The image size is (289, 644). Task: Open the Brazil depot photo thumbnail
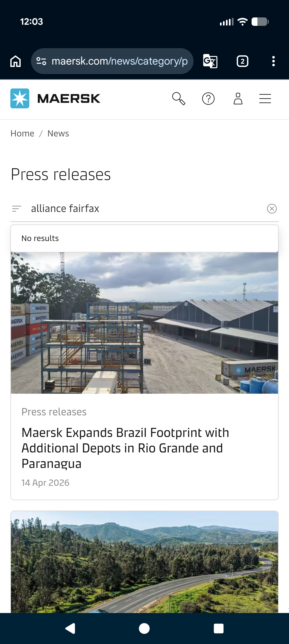(144, 323)
